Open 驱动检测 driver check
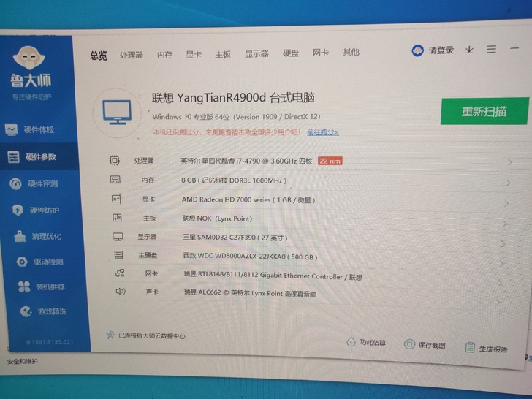The height and width of the screenshot is (399, 532). click(39, 262)
